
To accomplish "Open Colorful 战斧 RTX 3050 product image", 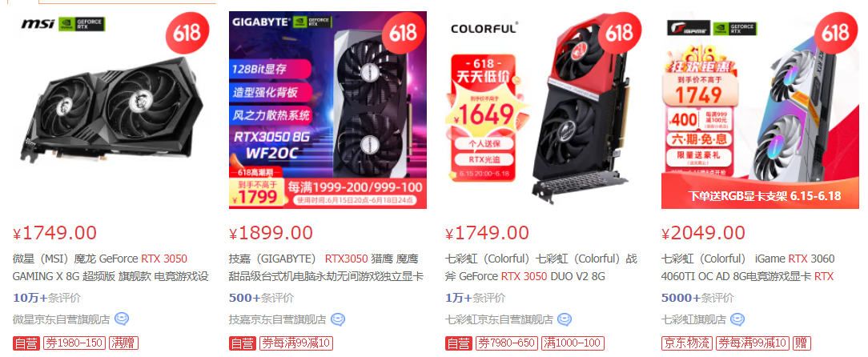I will (545, 110).
